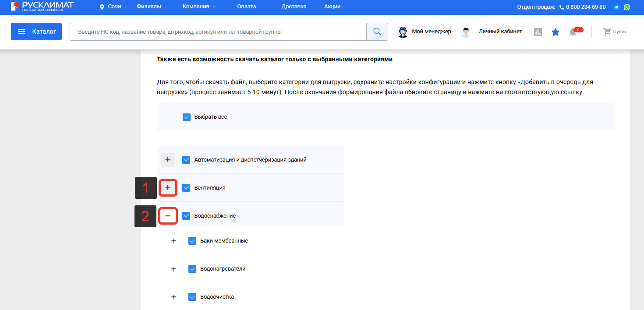Expand the Водоочистка subcategory

(x=173, y=297)
